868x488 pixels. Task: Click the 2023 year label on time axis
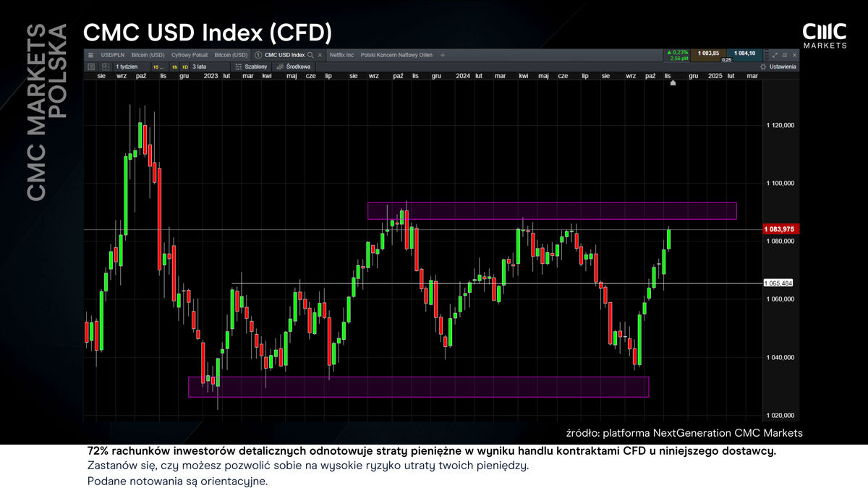tap(211, 75)
